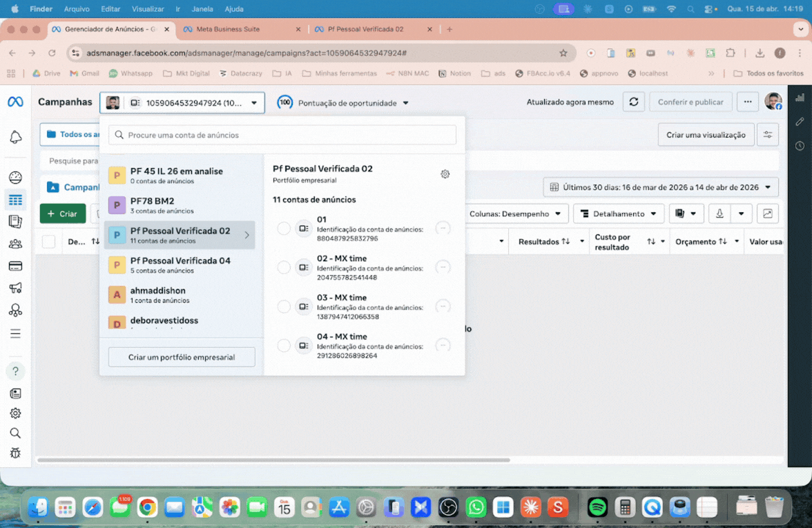
Task: Select ahmaddishon portfolio
Action: coord(180,295)
